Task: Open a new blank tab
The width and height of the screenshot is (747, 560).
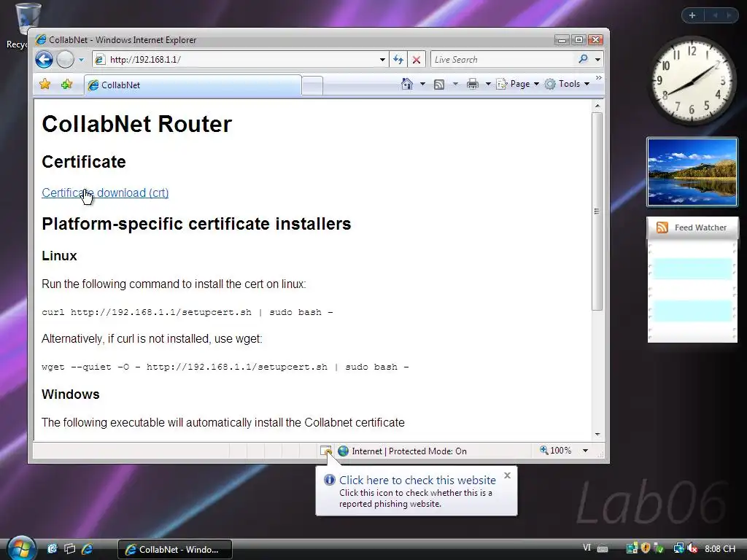Action: tap(312, 86)
